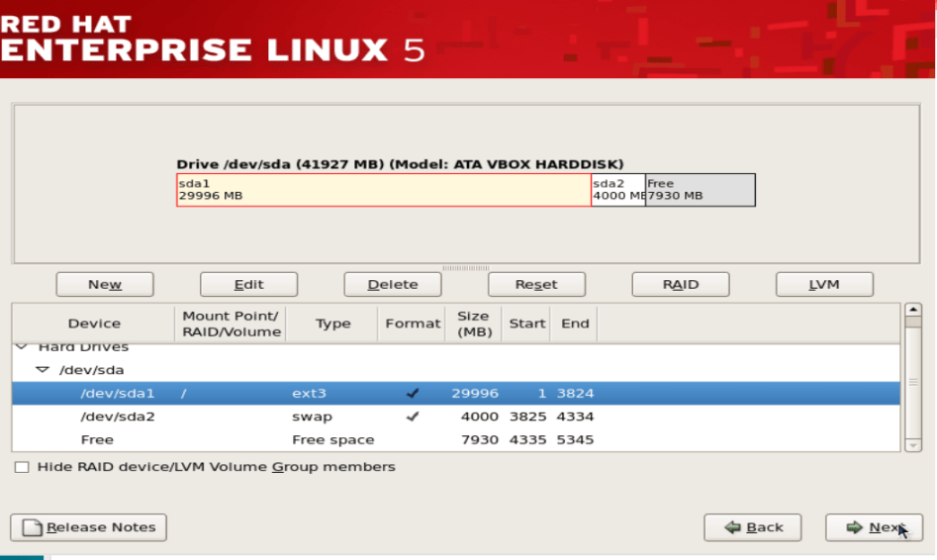Viewport: 937px width, 560px height.
Task: Click the green arrow icon on Next button
Action: pyautogui.click(x=855, y=527)
